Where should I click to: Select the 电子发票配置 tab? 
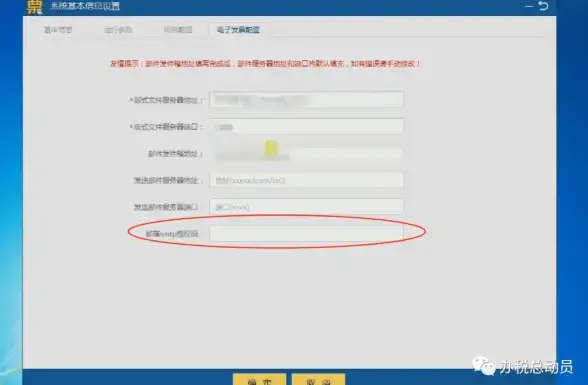pos(238,30)
